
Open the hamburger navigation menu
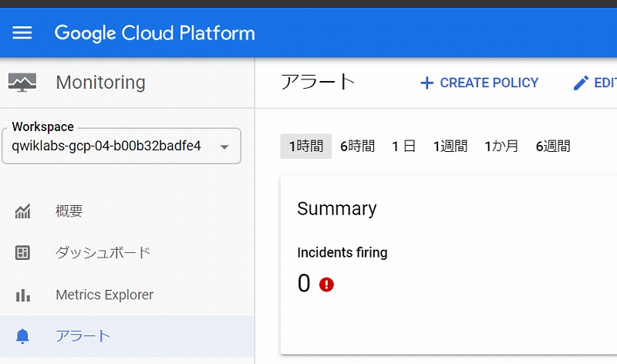(22, 32)
